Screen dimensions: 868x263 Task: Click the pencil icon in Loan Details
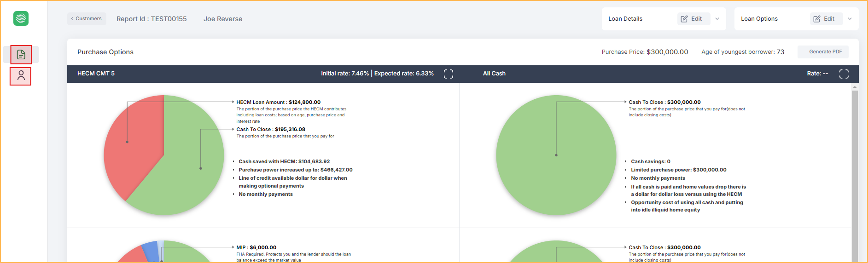point(684,19)
